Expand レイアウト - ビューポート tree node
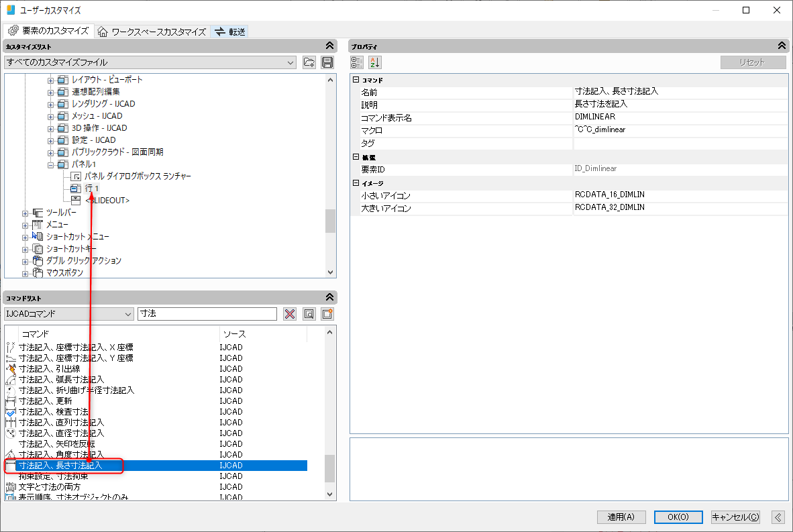Viewport: 793px width, 532px height. tap(50, 81)
